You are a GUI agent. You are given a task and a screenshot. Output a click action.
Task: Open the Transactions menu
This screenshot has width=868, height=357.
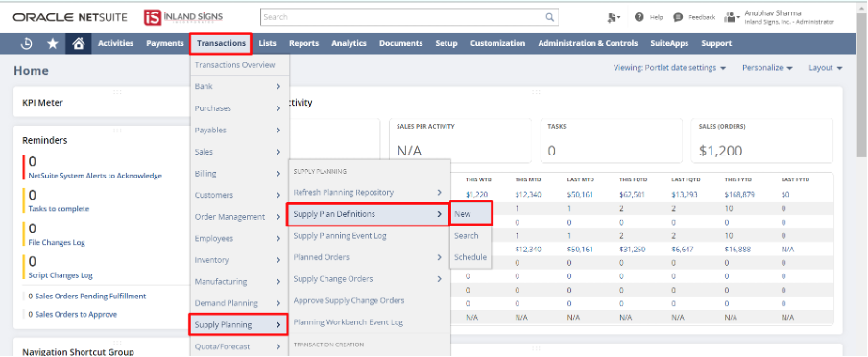221,43
